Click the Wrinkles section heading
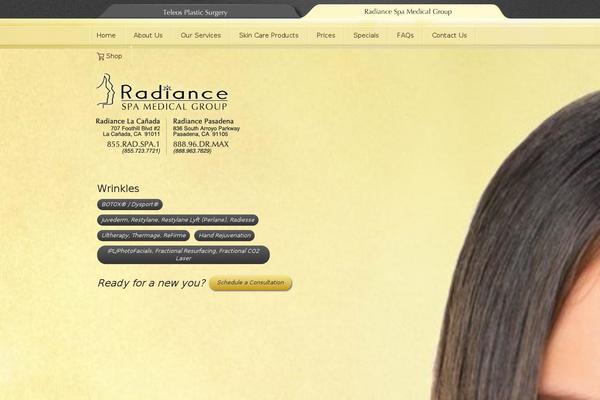 coord(118,188)
